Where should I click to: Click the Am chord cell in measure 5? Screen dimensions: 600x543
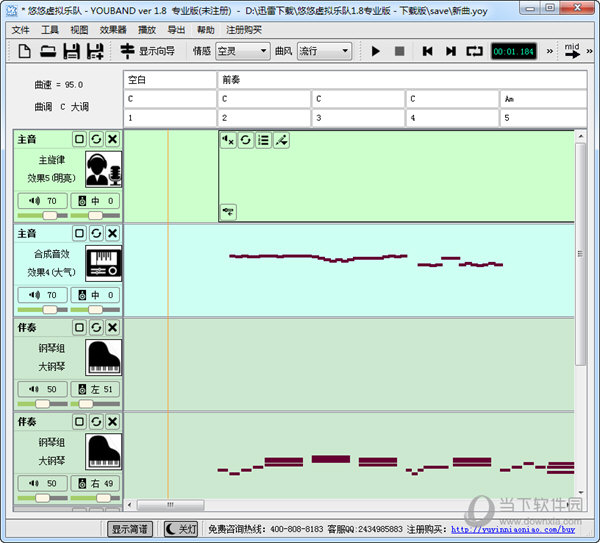click(543, 99)
